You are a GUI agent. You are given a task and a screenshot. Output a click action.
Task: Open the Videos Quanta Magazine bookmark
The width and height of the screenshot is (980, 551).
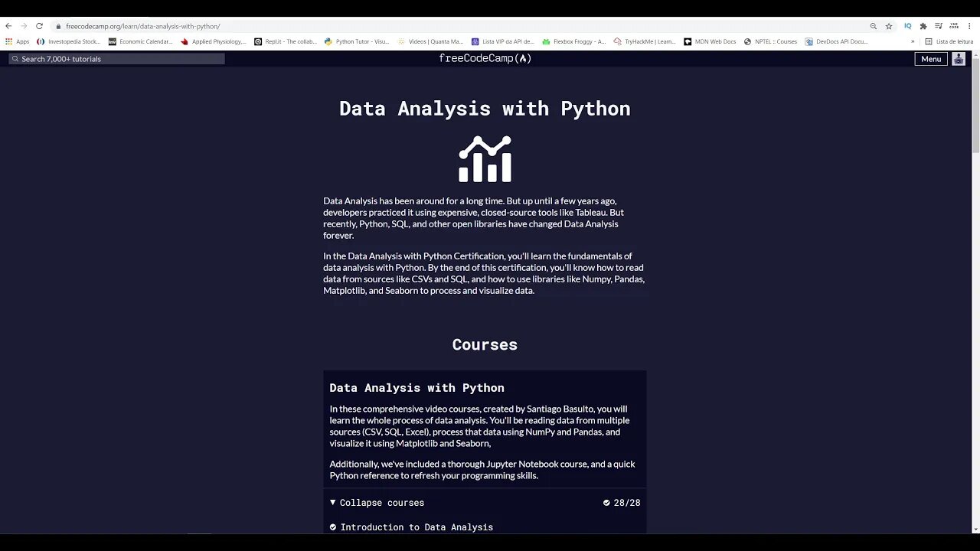click(x=430, y=41)
